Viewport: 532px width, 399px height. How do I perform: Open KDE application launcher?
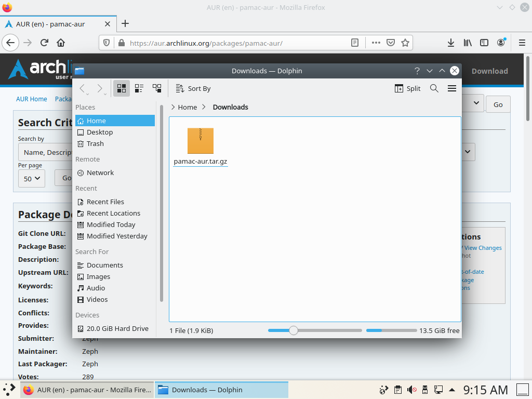coord(9,390)
